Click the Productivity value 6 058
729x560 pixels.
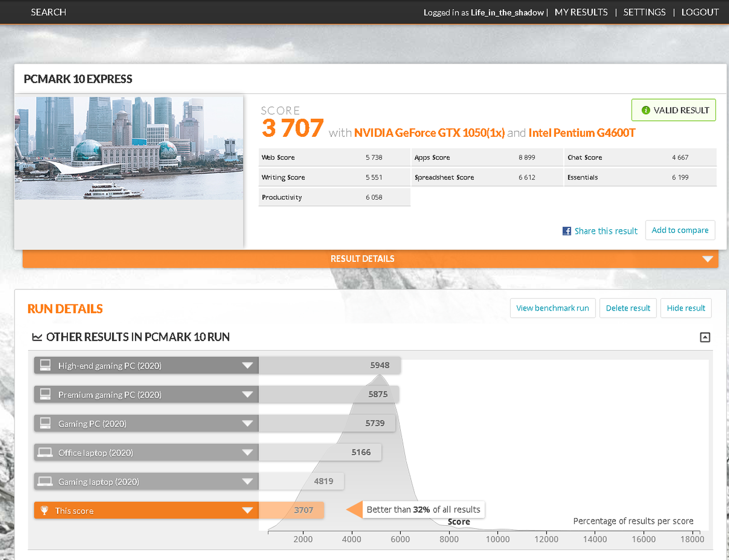374,198
